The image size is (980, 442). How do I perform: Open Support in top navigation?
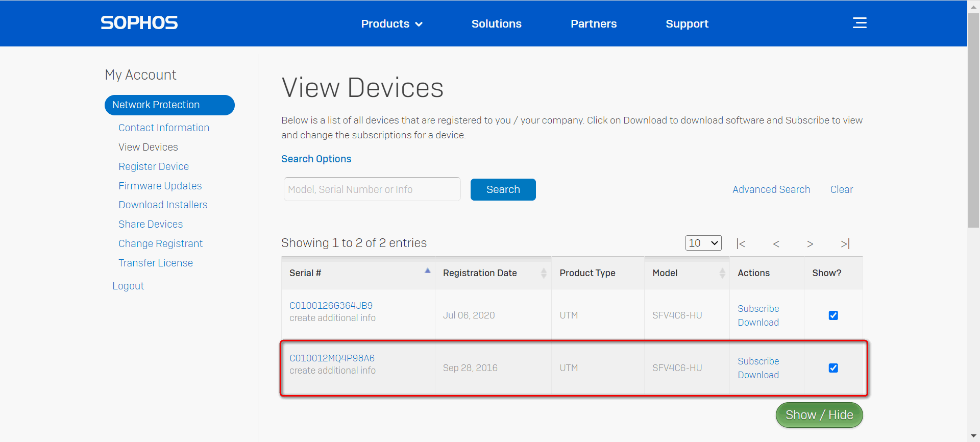(x=687, y=23)
